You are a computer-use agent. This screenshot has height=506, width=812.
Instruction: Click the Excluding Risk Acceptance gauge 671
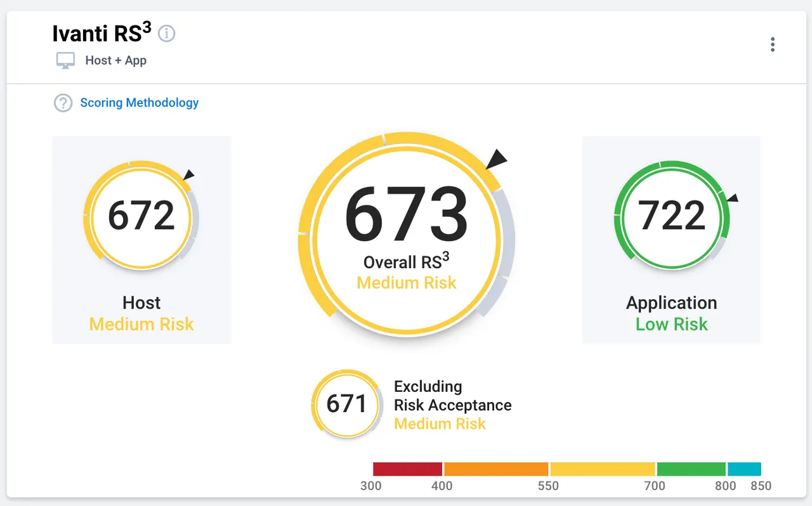point(346,404)
